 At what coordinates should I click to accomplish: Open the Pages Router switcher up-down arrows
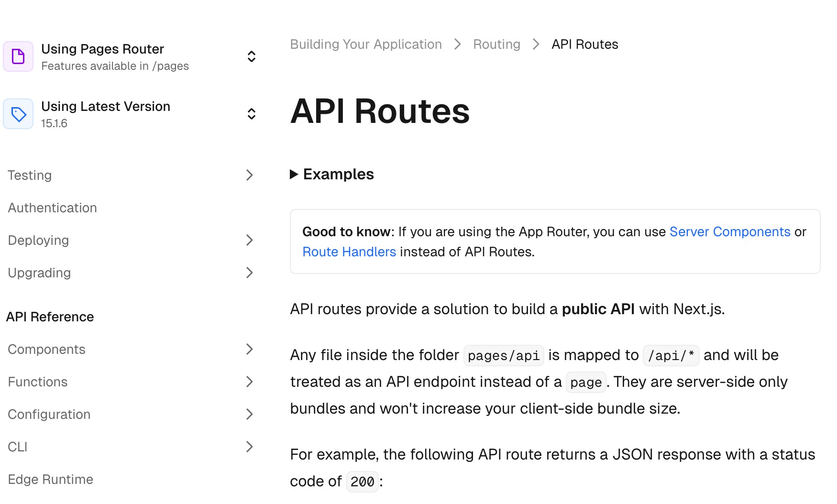coord(252,56)
